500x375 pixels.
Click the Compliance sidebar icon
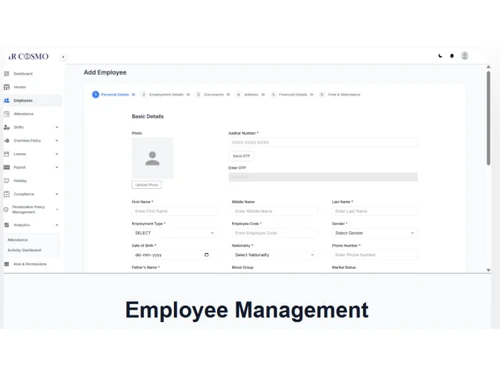7,194
